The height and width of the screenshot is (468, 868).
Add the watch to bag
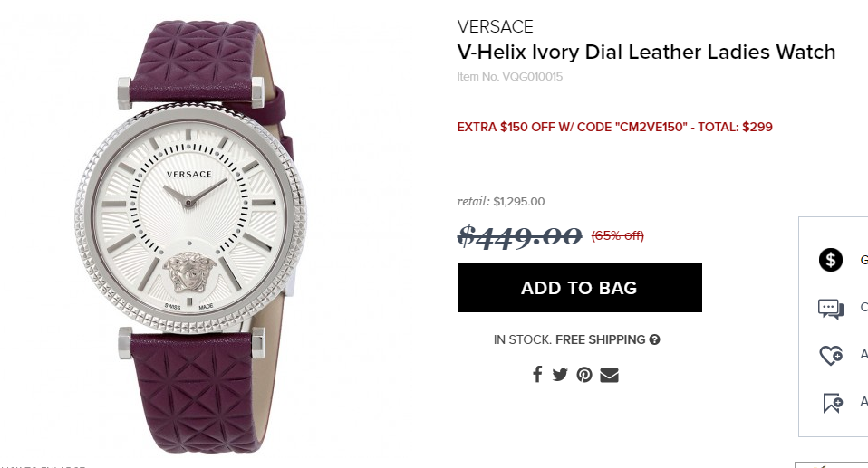pyautogui.click(x=580, y=288)
